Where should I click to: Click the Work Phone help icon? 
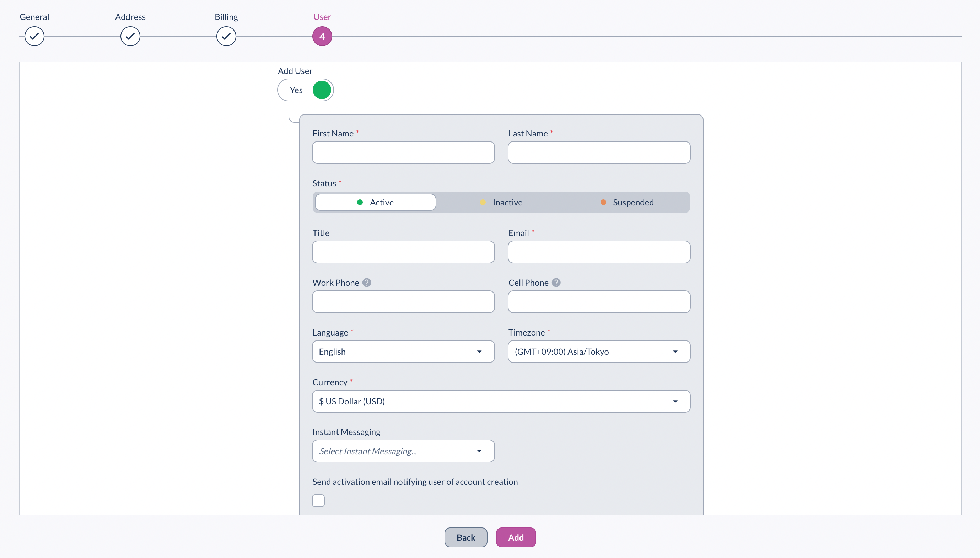click(367, 283)
